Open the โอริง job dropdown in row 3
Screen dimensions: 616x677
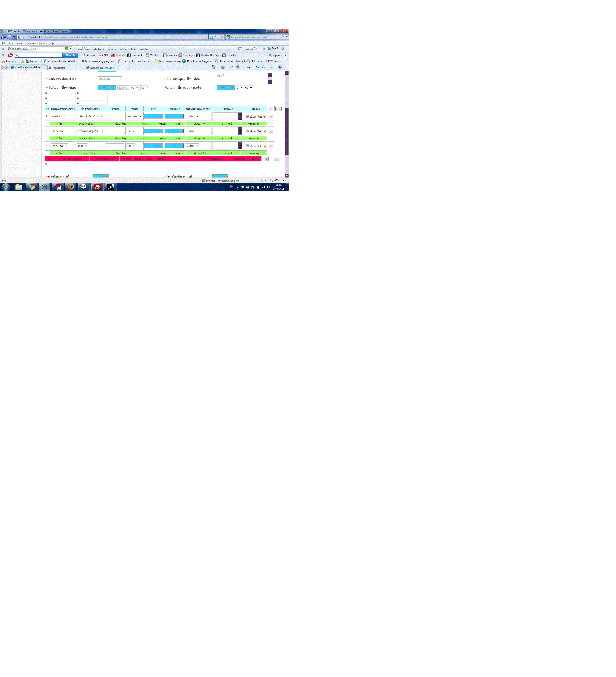(82, 146)
